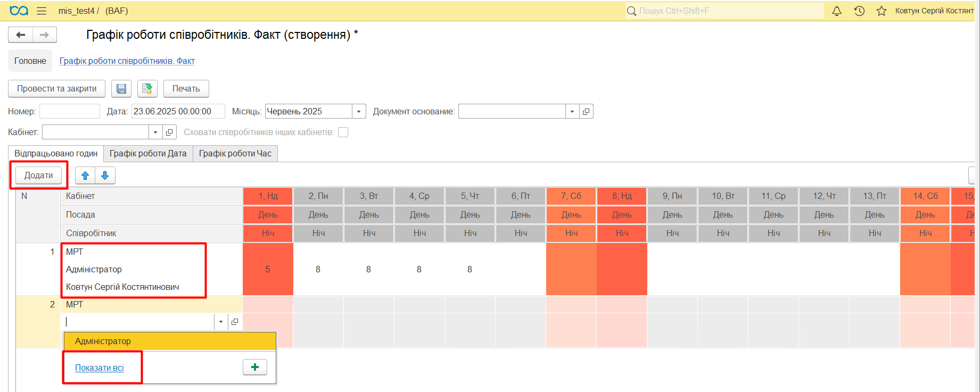Open notifications bell icon

coord(837,11)
